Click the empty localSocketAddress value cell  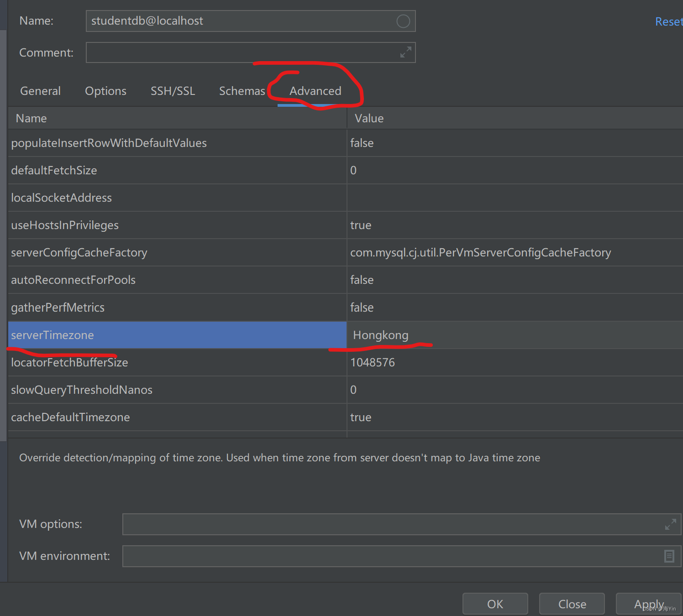coord(515,198)
